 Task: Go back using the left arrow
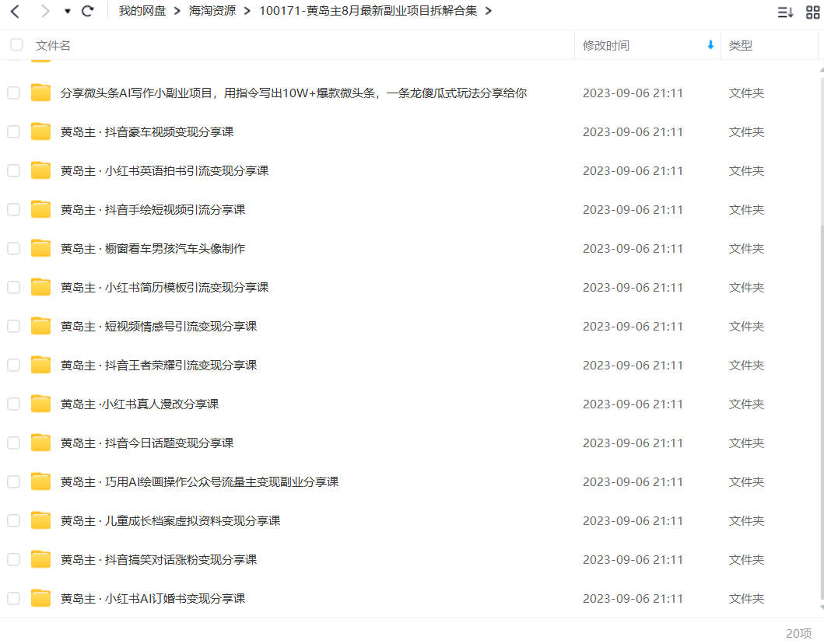tap(16, 11)
